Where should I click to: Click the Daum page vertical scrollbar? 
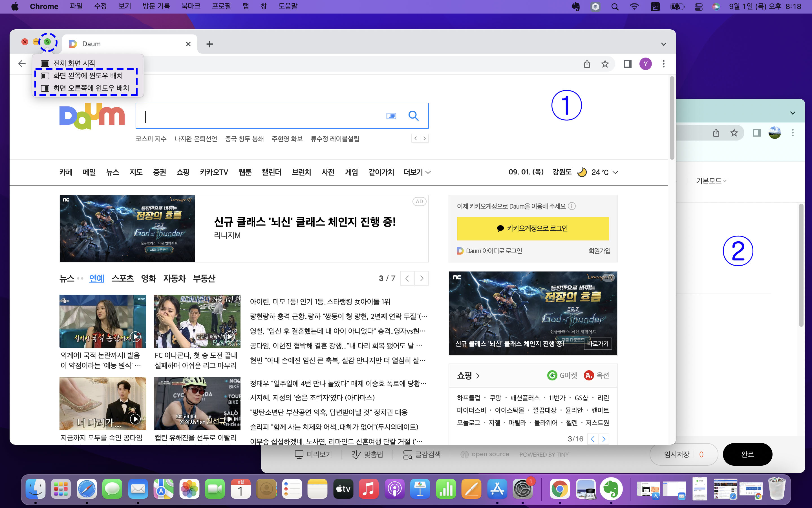coord(672,118)
